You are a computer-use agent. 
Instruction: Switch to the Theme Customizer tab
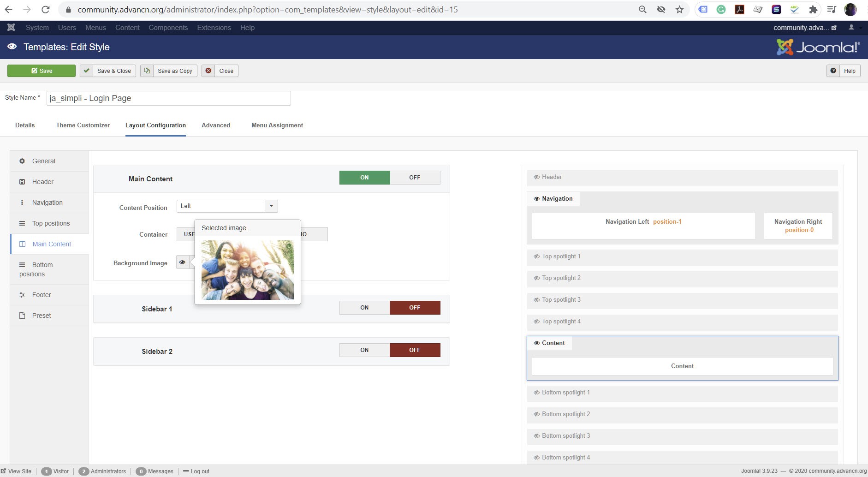click(x=83, y=125)
